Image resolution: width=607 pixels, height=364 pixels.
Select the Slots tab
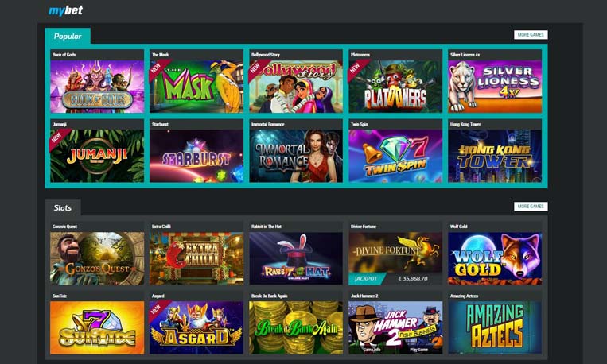tap(63, 208)
